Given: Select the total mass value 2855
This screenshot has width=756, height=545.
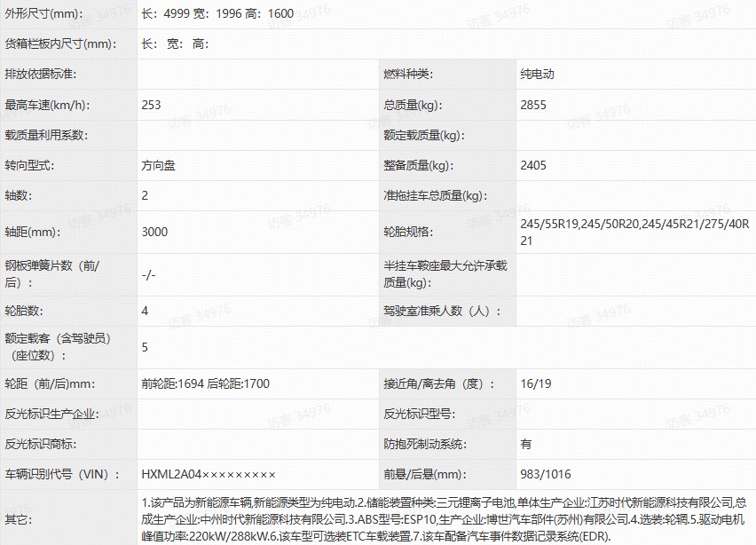Looking at the screenshot, I should point(533,105).
